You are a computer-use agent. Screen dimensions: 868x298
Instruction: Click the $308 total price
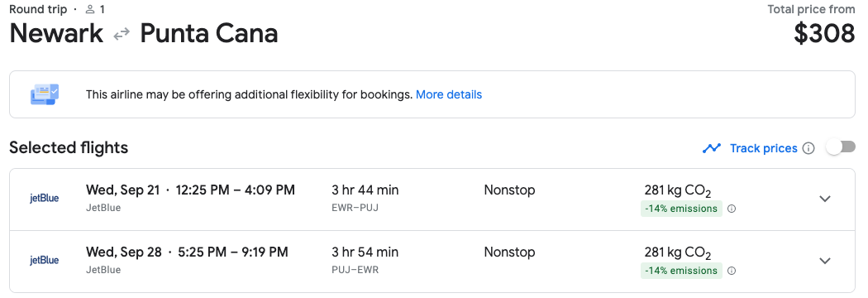825,33
